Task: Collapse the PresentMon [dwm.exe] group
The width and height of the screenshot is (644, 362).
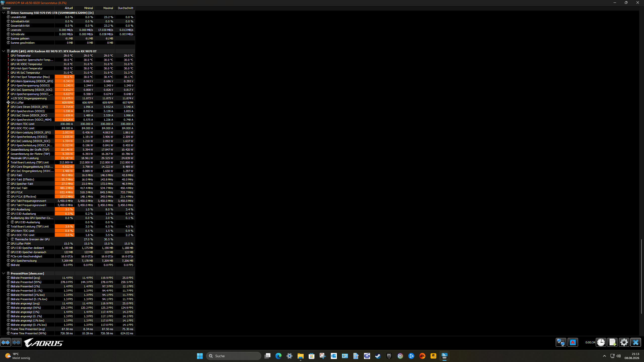Action: [4, 273]
